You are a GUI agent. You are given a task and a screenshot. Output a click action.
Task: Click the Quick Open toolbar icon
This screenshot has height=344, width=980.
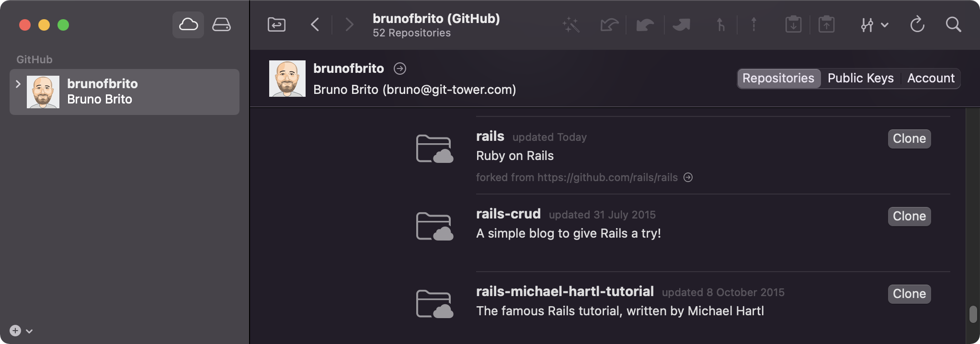(x=276, y=25)
